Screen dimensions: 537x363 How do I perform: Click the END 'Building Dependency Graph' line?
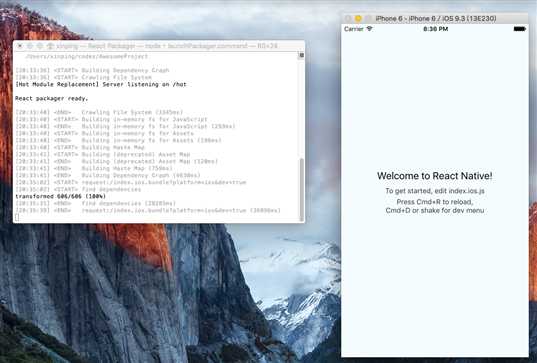(108, 175)
